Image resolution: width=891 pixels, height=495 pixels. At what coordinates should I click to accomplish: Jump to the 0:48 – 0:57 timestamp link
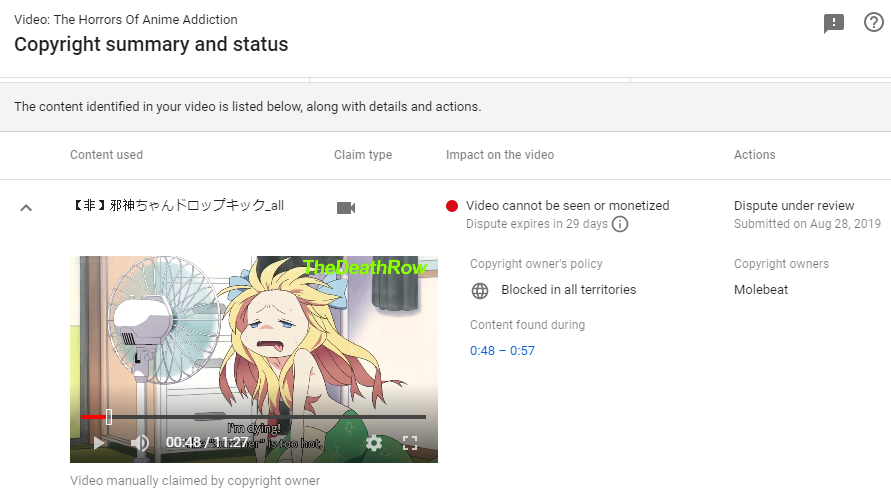(502, 351)
